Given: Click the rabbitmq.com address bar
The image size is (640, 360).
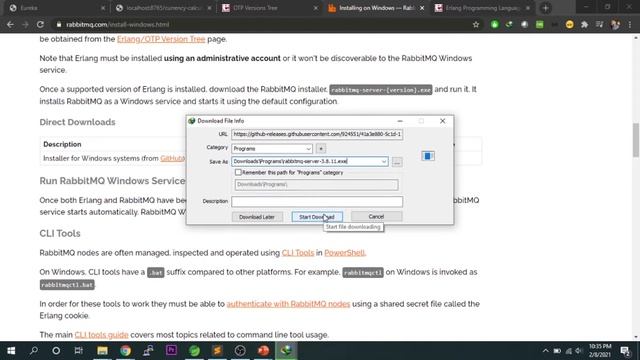Looking at the screenshot, I should click(x=261, y=24).
